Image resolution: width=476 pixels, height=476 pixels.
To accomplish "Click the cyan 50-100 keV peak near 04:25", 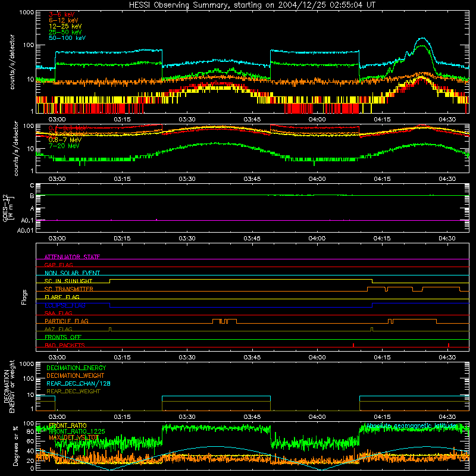I will (422, 39).
